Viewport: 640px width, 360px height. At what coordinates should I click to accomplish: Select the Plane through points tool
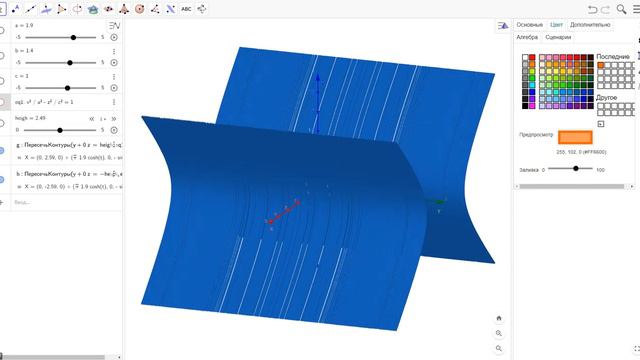point(108,9)
